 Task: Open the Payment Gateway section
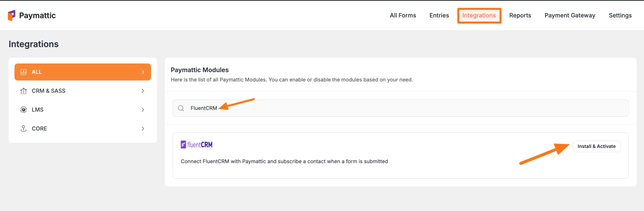[570, 15]
